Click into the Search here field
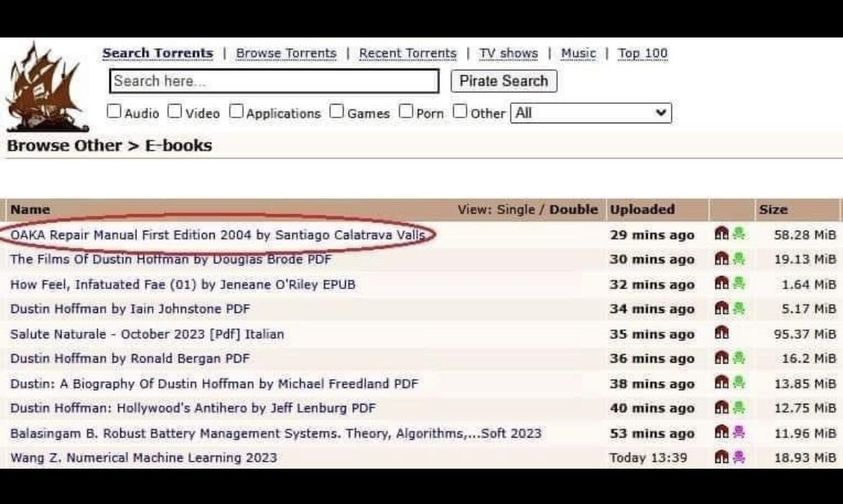The height and width of the screenshot is (504, 843). pyautogui.click(x=274, y=81)
